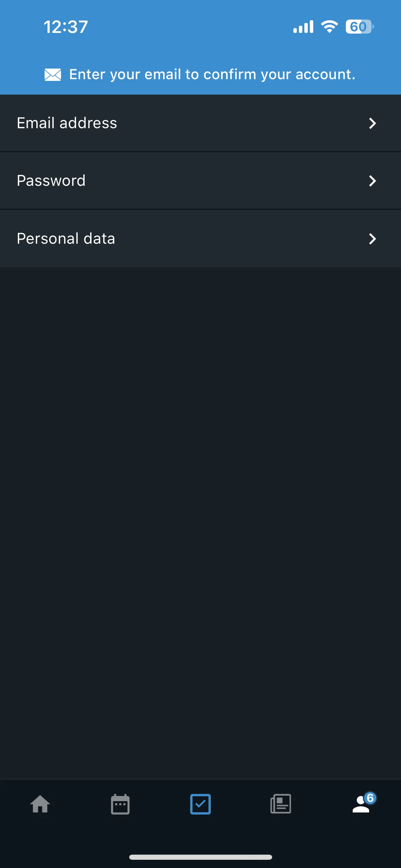Expand the Email address chevron

tap(373, 123)
